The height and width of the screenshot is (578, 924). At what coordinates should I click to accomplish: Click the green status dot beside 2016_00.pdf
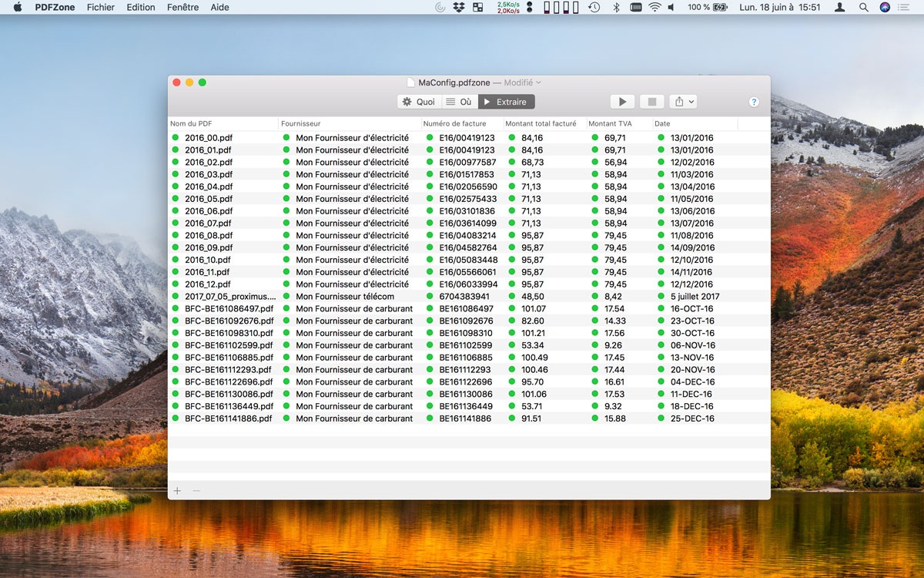click(176, 138)
